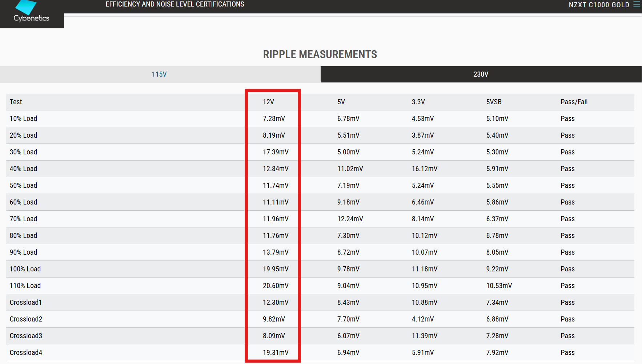
Task: Switch to the 115V tab
Action: [159, 74]
